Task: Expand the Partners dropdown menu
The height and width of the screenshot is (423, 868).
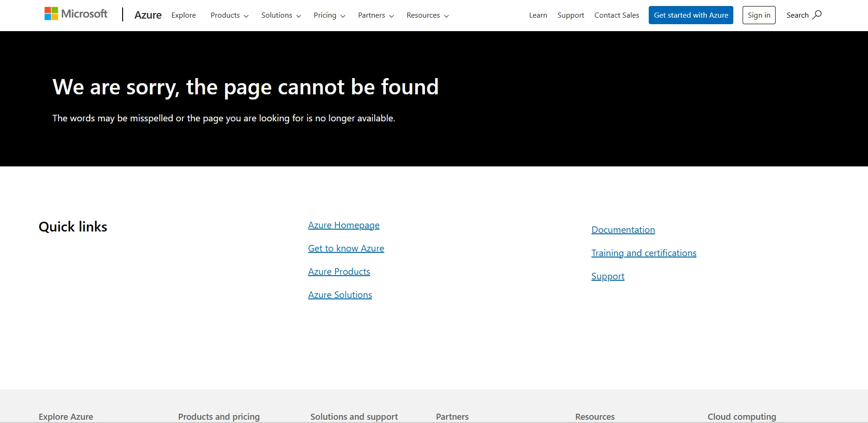Action: (x=376, y=15)
